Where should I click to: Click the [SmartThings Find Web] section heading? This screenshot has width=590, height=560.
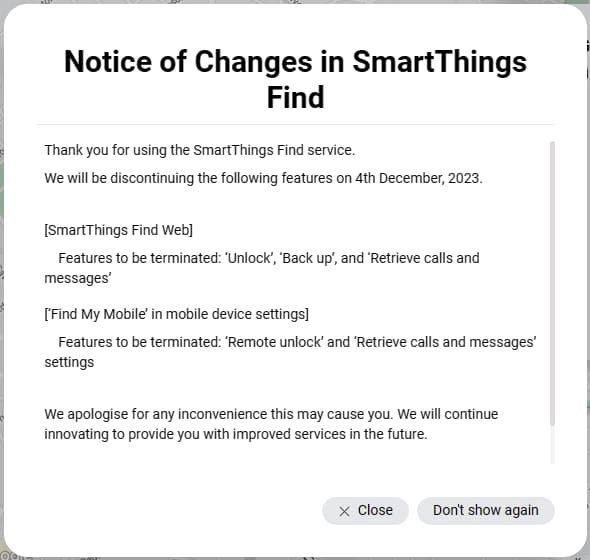pos(119,230)
